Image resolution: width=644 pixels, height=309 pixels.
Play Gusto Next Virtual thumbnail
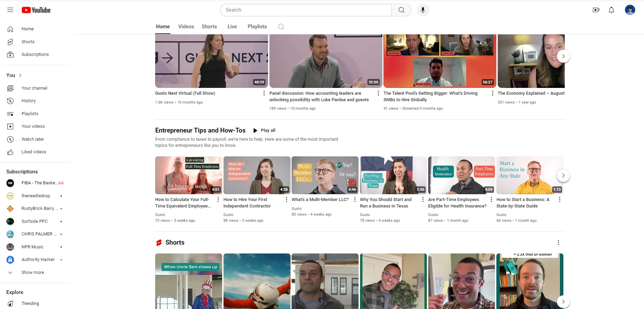[x=212, y=61]
